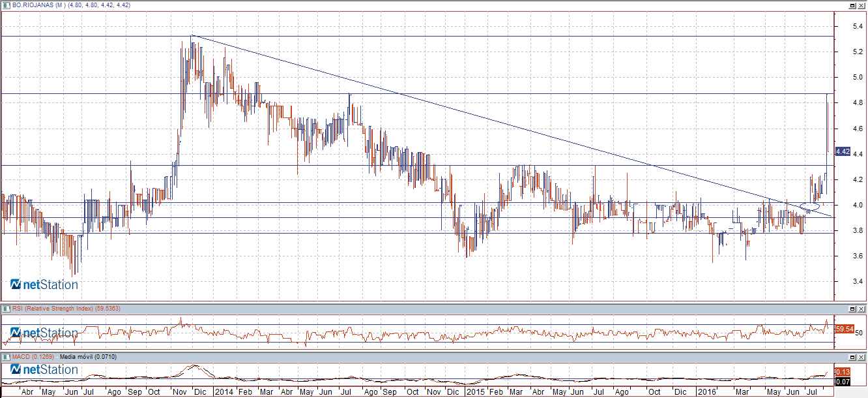868x398 pixels.
Task: Click the 2015 year label on time axis
Action: (x=475, y=392)
